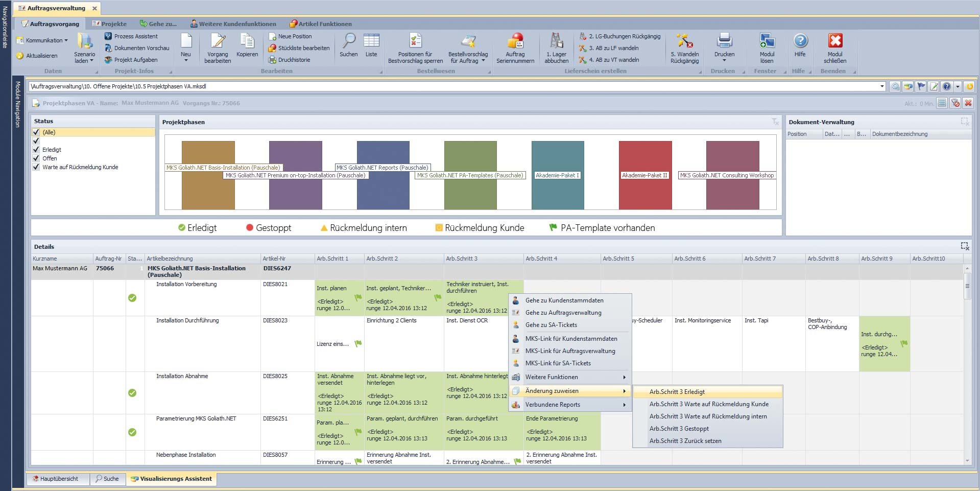This screenshot has width=980, height=491.
Task: Select Gehe zu Kundenstammdaten
Action: [x=570, y=300]
